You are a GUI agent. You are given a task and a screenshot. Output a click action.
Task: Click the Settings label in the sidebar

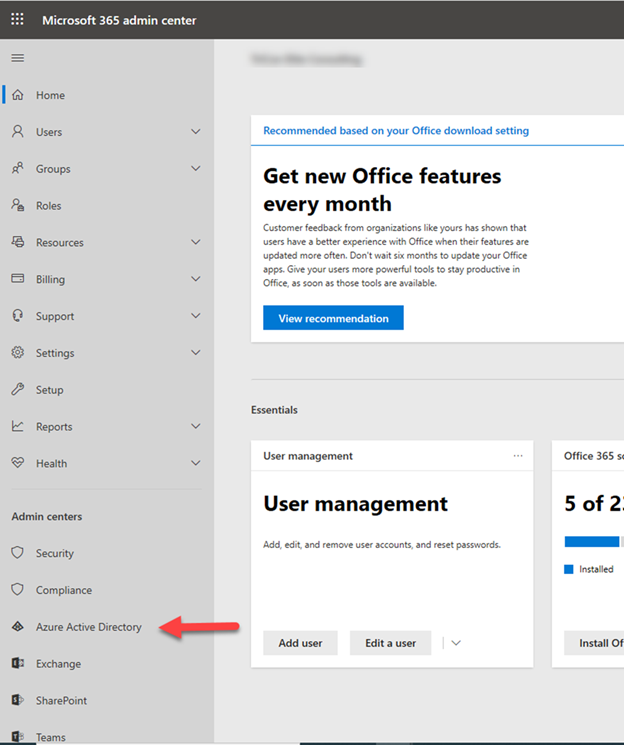(55, 353)
